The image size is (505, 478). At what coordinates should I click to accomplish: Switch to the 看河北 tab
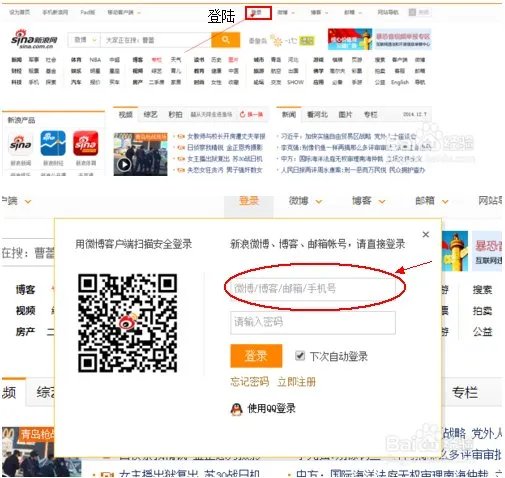[317, 115]
